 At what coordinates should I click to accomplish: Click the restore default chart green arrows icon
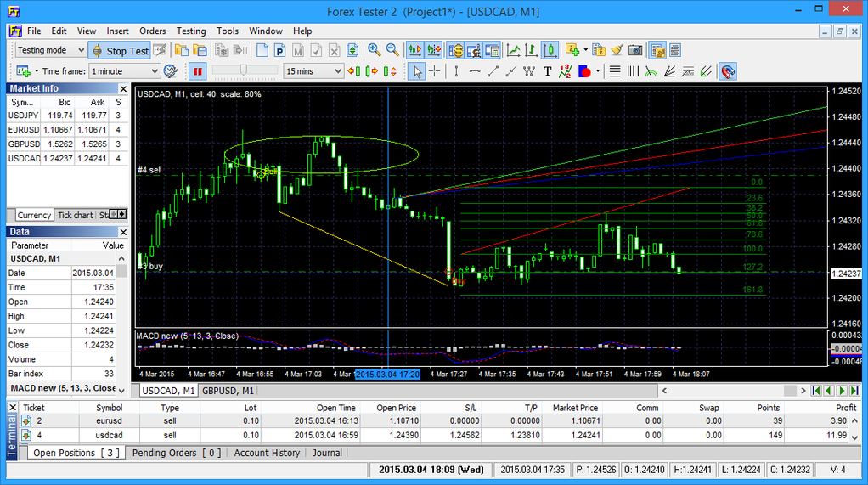(352, 50)
